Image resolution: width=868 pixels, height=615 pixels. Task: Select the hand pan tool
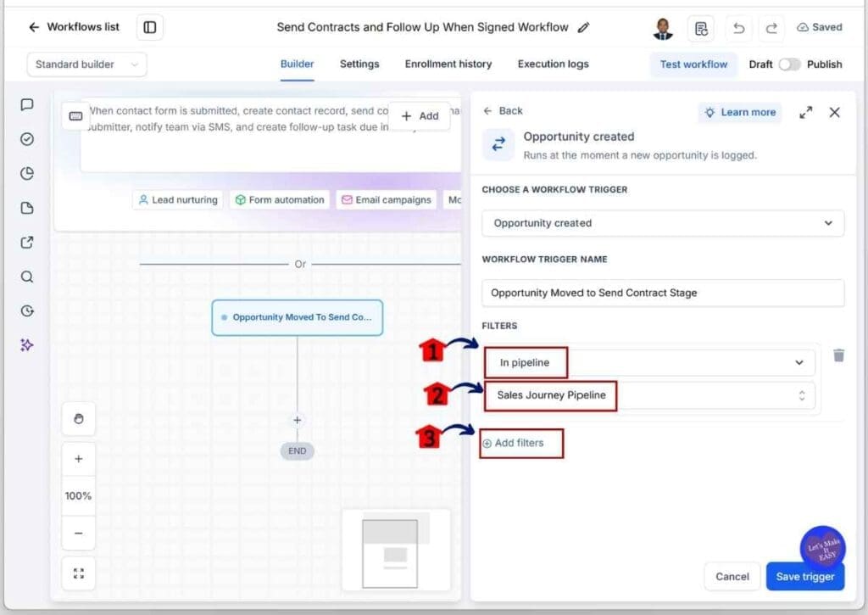point(79,419)
